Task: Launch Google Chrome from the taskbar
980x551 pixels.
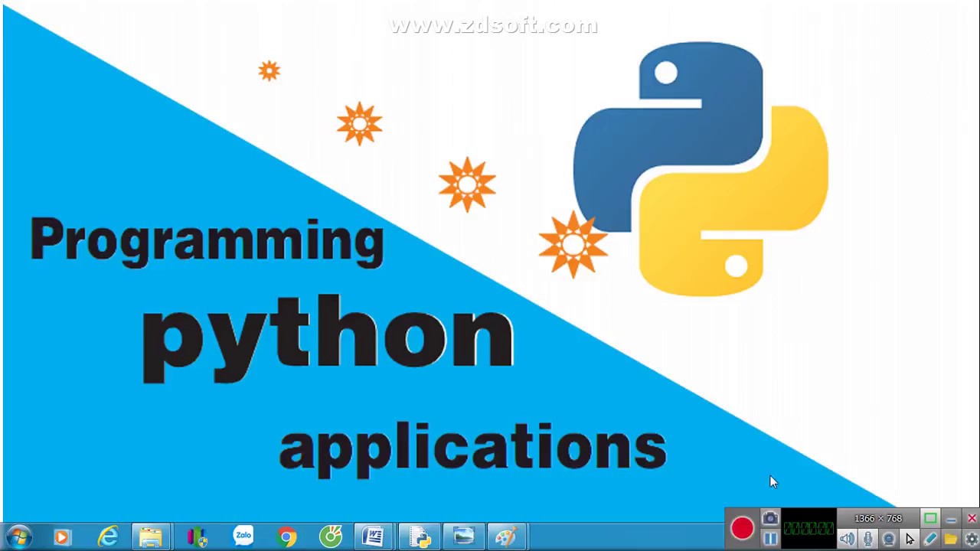Action: [x=287, y=537]
